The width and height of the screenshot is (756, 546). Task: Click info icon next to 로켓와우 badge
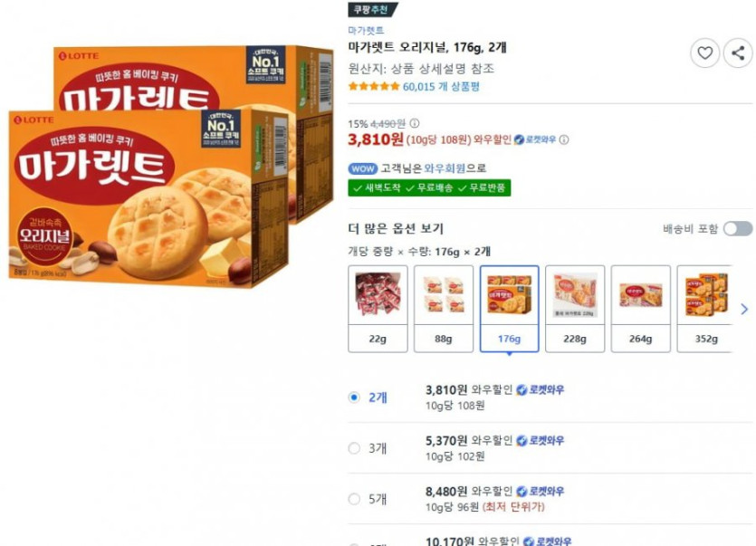coord(564,140)
